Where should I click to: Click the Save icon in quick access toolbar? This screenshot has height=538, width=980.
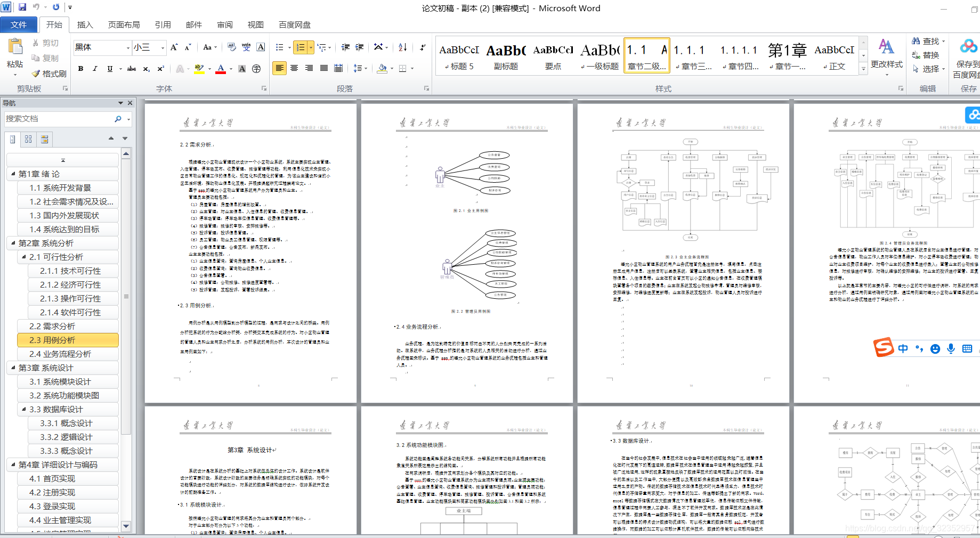click(22, 7)
